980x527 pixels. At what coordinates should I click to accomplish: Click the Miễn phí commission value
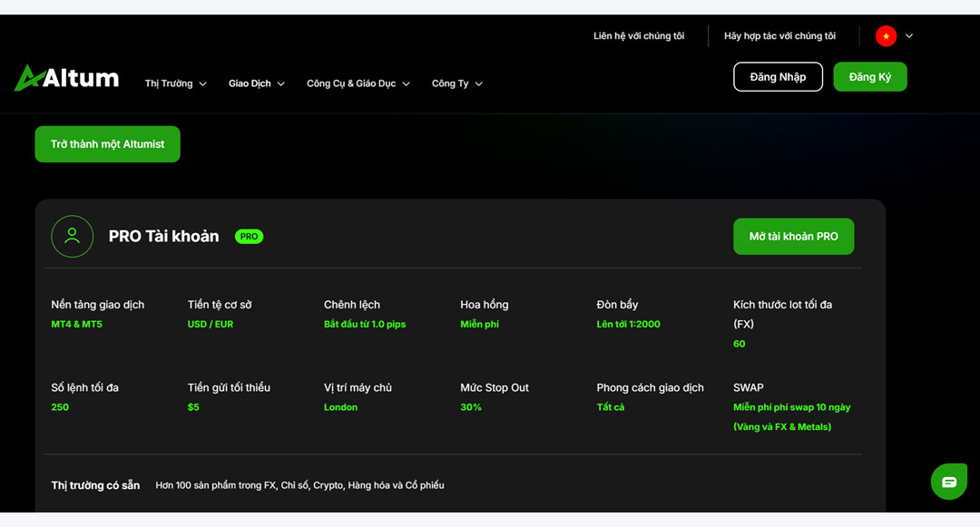[479, 324]
